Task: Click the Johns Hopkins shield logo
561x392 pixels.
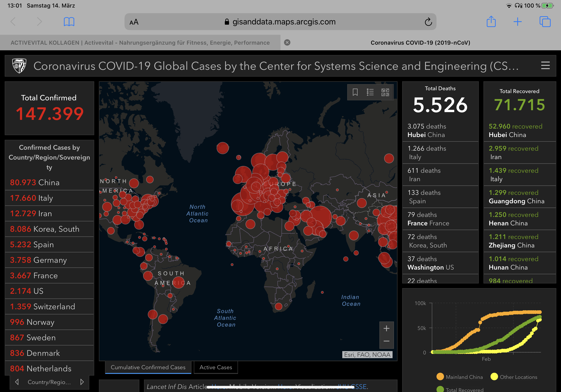Action: pos(19,66)
